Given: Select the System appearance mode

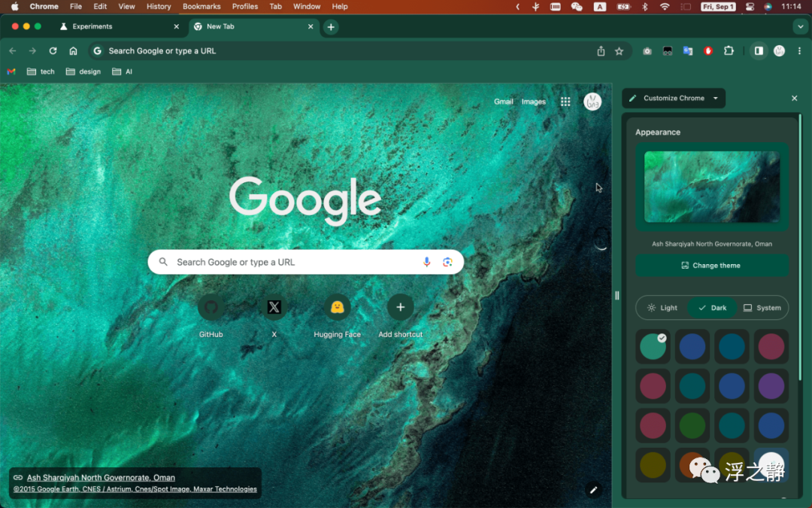Looking at the screenshot, I should coord(762,308).
